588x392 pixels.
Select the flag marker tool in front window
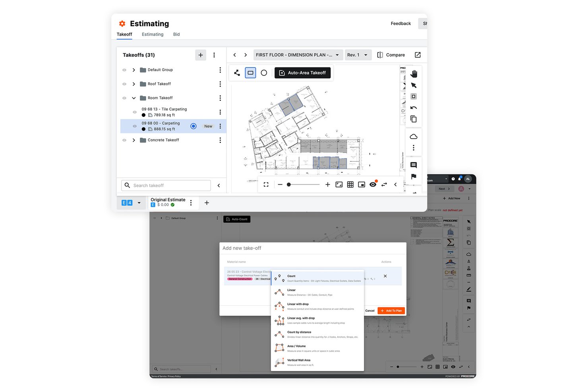coord(414,176)
